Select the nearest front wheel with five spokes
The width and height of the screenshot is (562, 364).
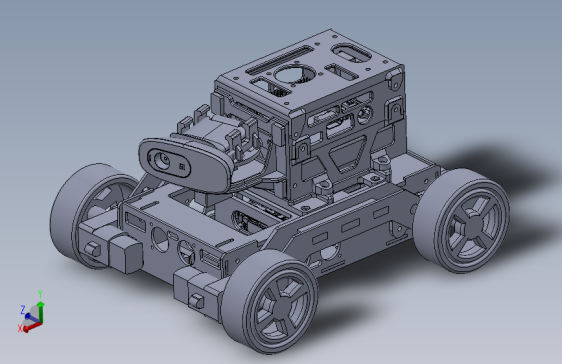pyautogui.click(x=270, y=302)
